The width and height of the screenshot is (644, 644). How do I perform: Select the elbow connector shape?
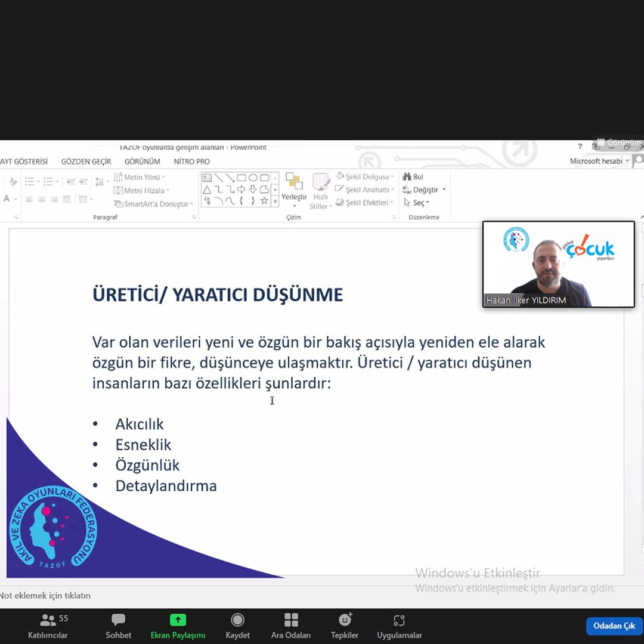218,190
